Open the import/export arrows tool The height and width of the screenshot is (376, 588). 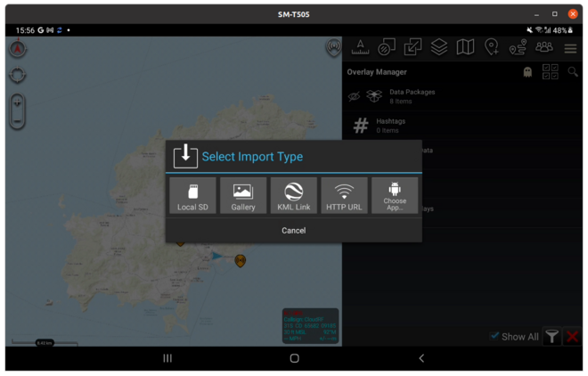coord(412,47)
